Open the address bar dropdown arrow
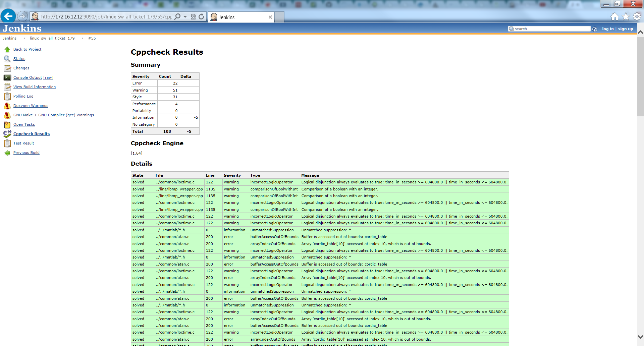Image resolution: width=644 pixels, height=346 pixels. [x=185, y=17]
